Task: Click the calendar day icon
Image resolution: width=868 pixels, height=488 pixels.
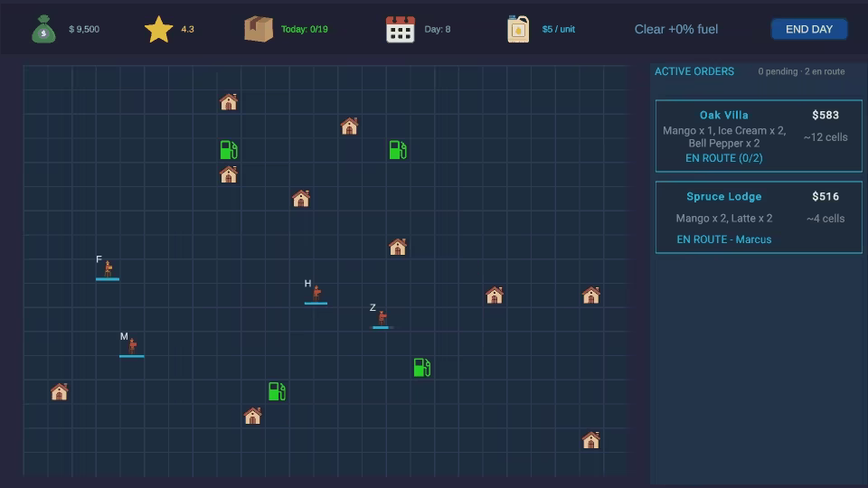Action: tap(401, 29)
